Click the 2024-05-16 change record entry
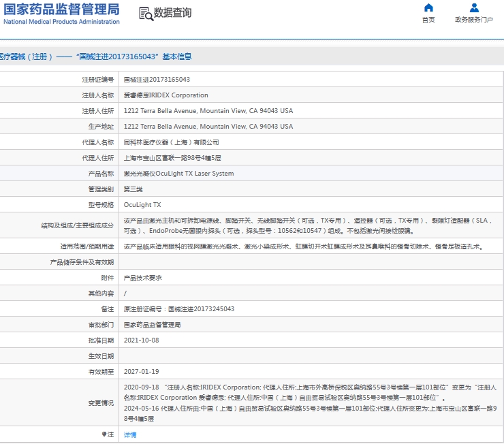Image resolution: width=504 pixels, height=446 pixels. point(310,413)
